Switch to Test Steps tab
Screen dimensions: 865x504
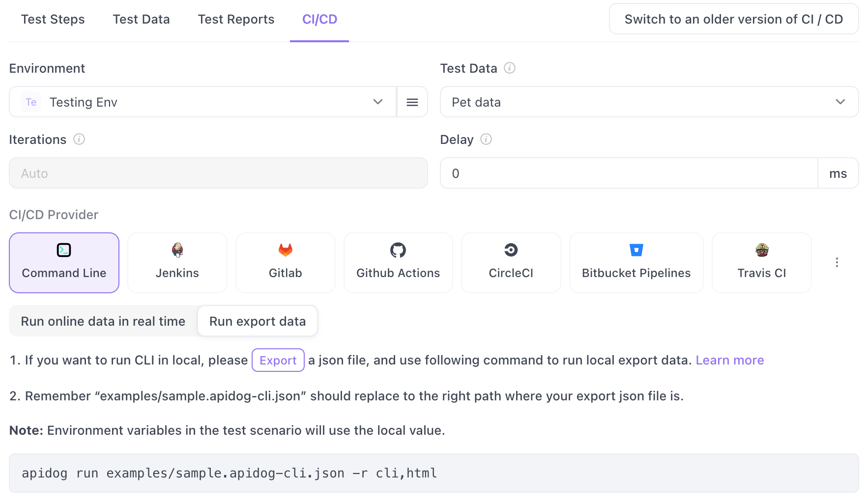tap(53, 19)
